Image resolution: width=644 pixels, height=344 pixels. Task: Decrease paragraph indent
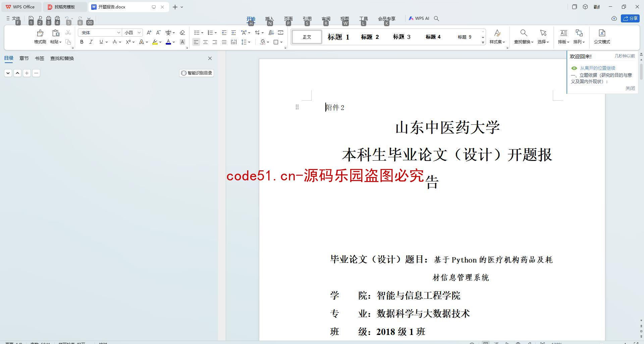224,33
